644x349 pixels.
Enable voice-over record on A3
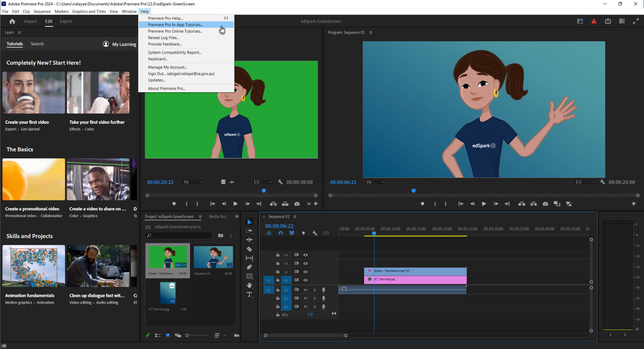pyautogui.click(x=324, y=307)
